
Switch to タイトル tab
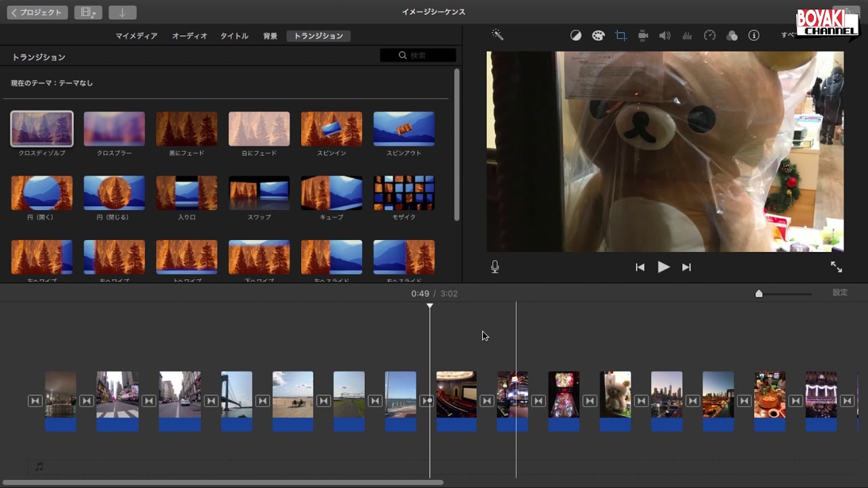click(x=234, y=36)
